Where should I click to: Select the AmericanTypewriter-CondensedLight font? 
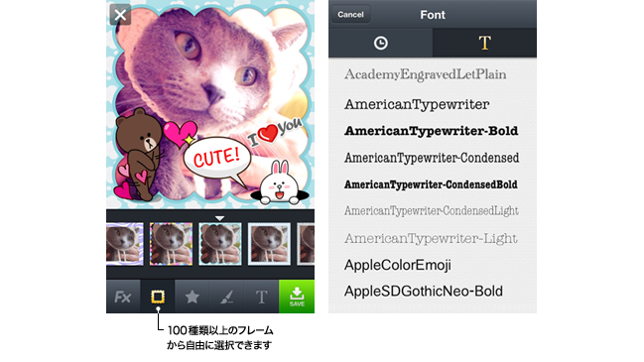(433, 211)
